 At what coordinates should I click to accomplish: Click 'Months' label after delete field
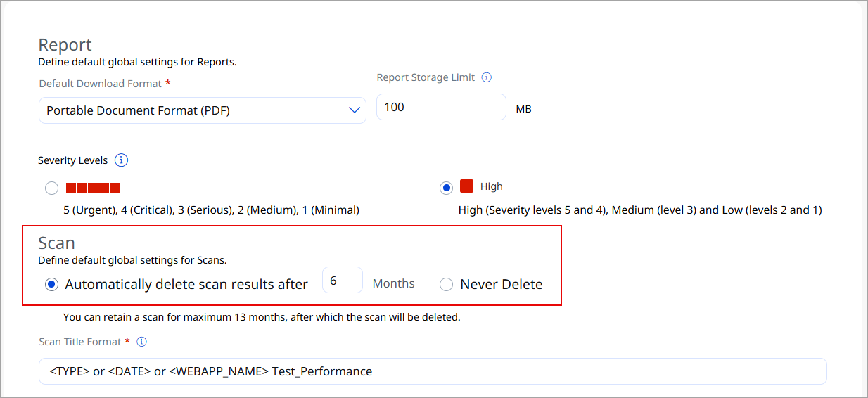(x=393, y=284)
